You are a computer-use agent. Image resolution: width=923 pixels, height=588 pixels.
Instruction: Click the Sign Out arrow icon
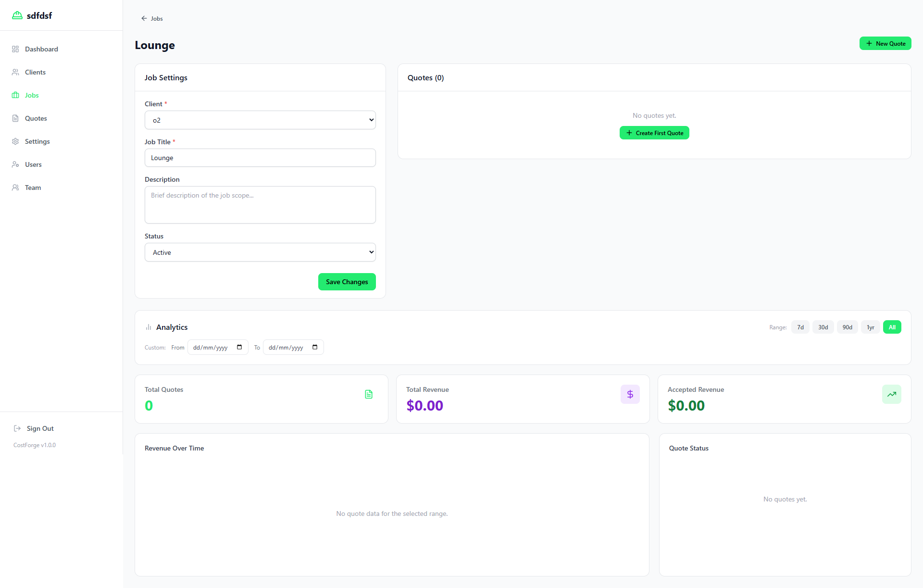17,428
